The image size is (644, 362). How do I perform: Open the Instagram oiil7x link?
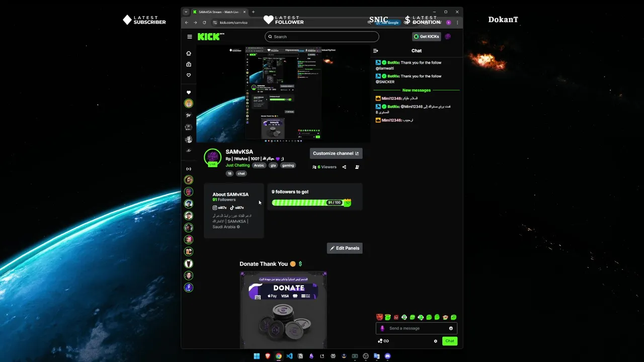(x=219, y=208)
